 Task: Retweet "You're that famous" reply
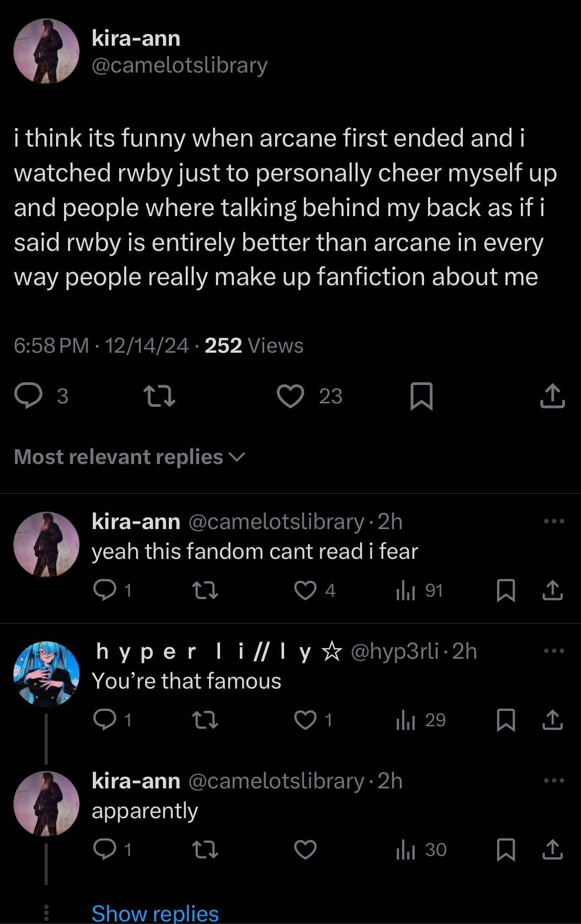205,720
